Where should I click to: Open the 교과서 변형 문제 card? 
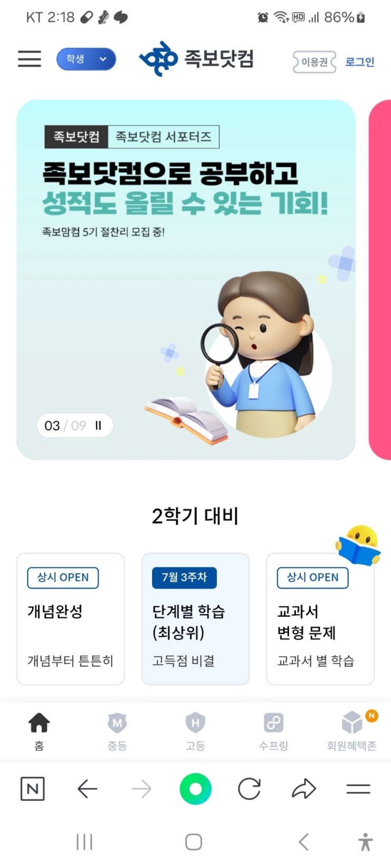[320, 619]
